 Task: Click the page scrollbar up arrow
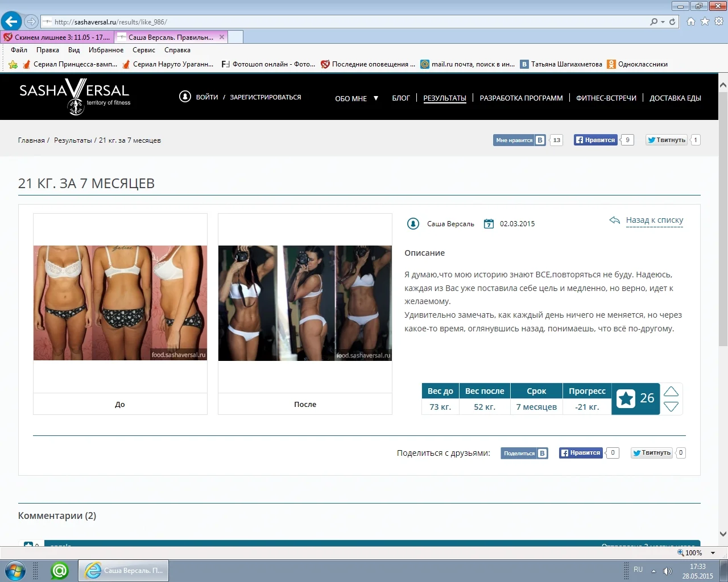click(x=723, y=85)
